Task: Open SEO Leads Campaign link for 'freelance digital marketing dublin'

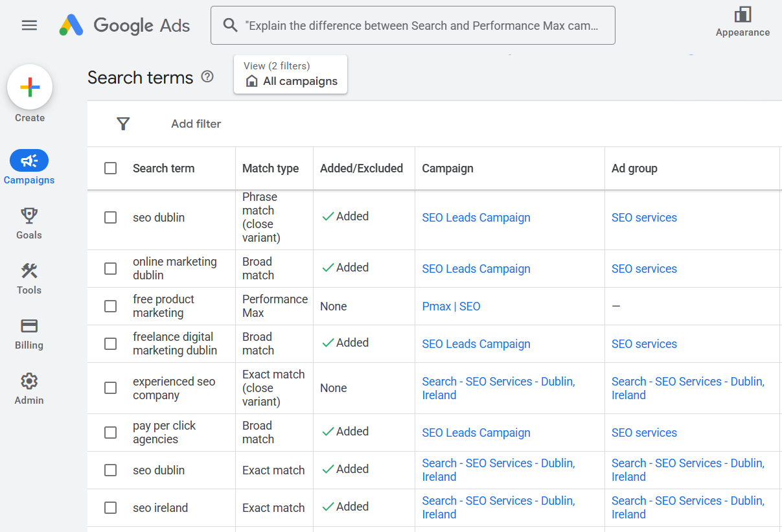Action: [x=476, y=344]
